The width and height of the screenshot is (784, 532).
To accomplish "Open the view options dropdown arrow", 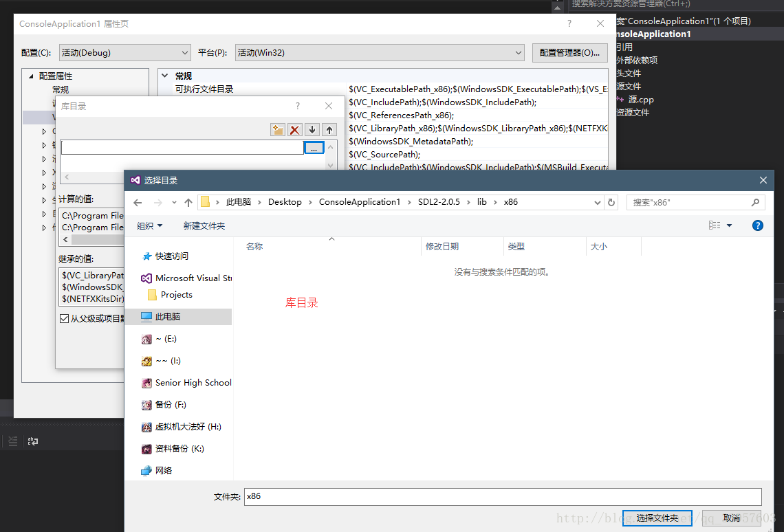I will tap(730, 225).
